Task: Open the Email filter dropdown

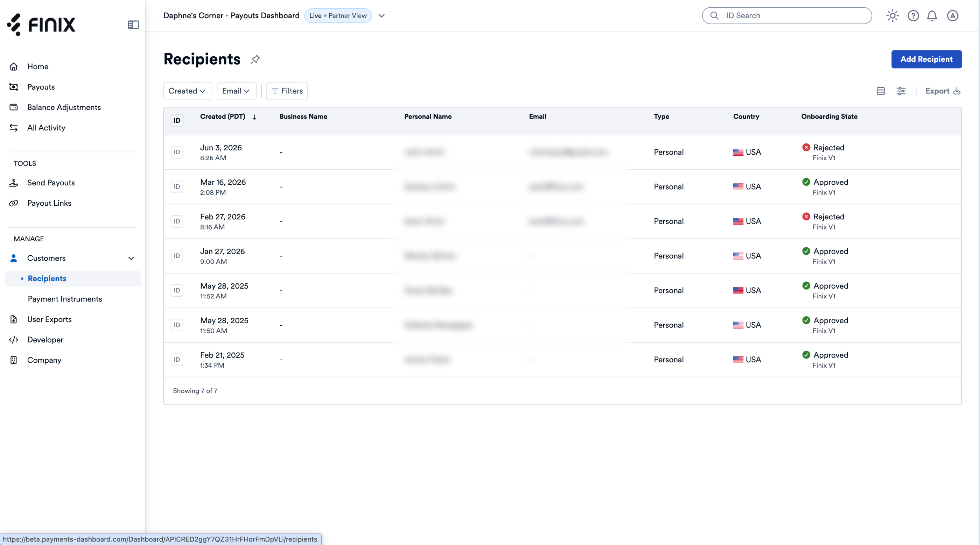Action: point(236,91)
